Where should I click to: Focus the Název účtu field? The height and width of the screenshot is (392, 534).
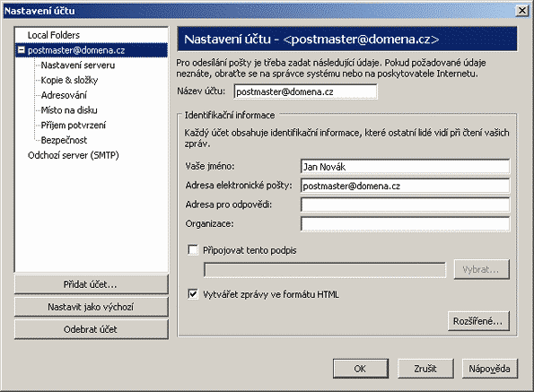coord(305,91)
